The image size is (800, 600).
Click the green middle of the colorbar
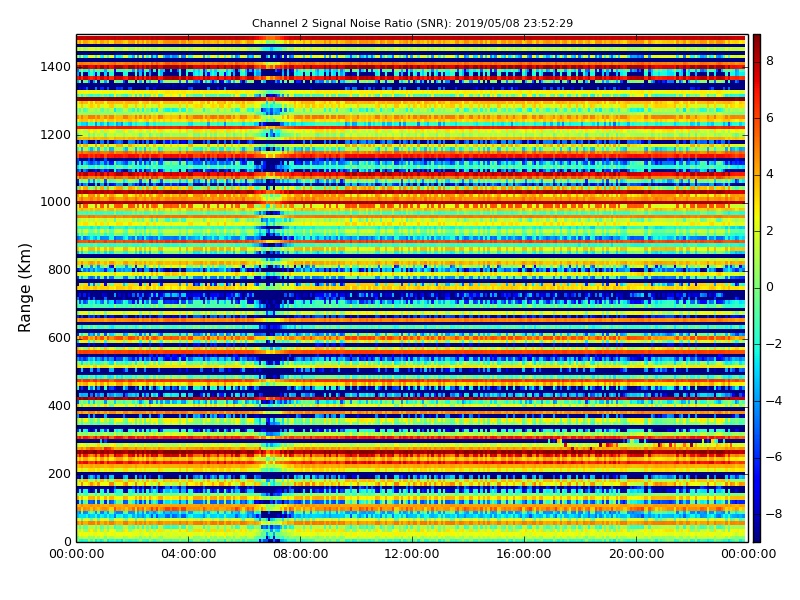point(757,288)
